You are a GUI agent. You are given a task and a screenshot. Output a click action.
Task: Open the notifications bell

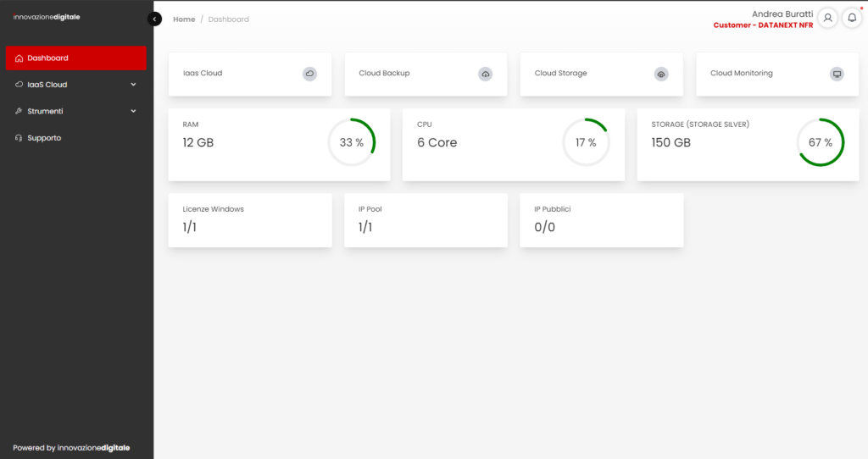852,18
